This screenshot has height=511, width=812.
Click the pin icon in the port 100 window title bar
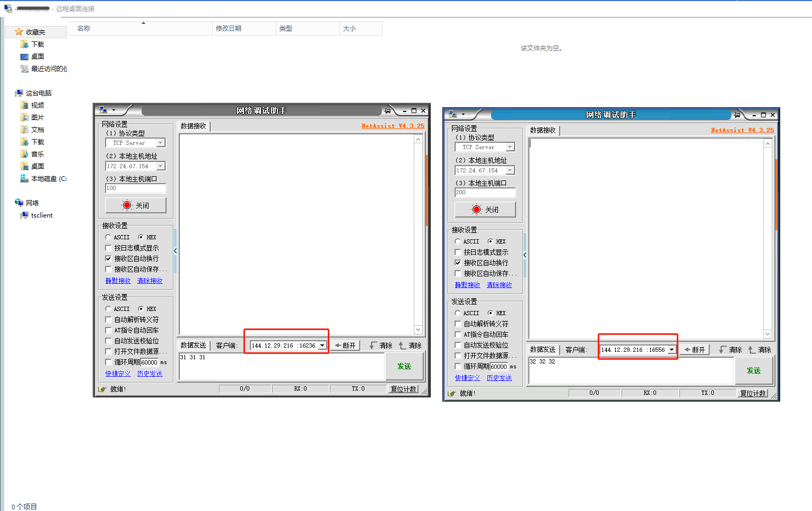coord(388,110)
